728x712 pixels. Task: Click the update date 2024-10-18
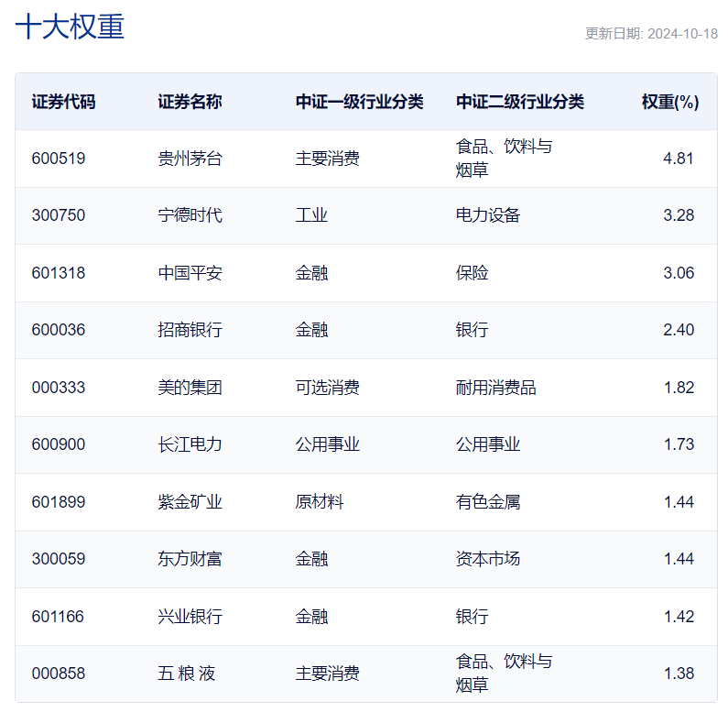pyautogui.click(x=682, y=34)
